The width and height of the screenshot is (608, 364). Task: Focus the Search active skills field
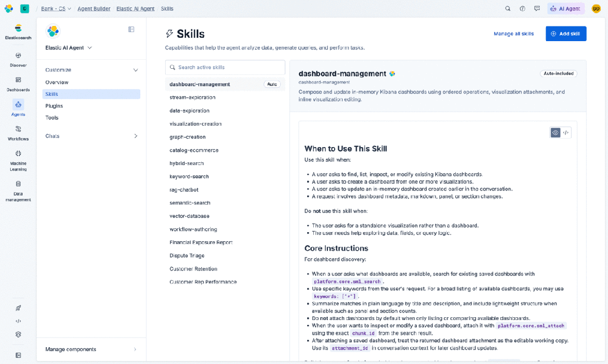click(x=225, y=68)
